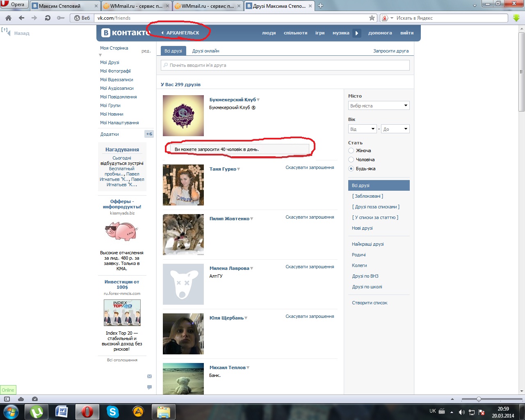Screen dimensions: 525x420
Task: Click the вийти logout link
Action: pyautogui.click(x=407, y=33)
